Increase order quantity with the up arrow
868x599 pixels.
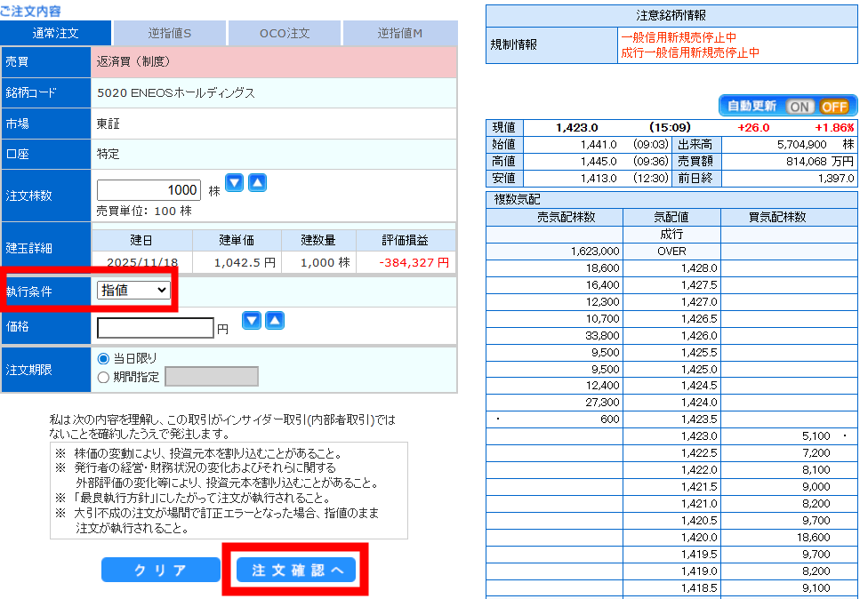257,183
